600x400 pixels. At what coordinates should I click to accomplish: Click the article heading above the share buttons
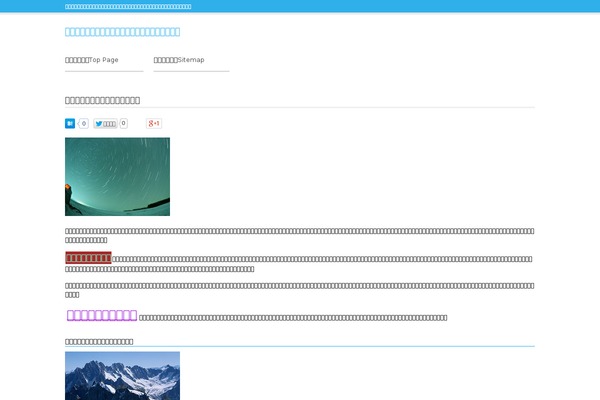103,100
